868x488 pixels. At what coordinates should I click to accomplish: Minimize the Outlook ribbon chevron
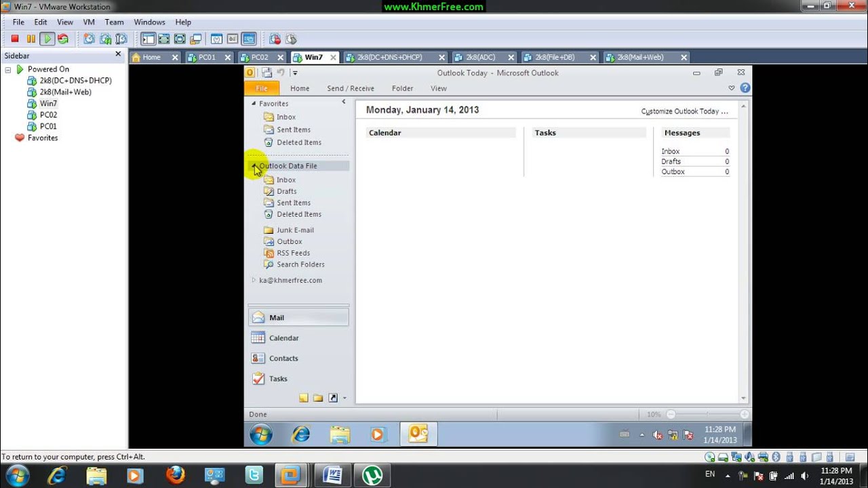click(x=731, y=88)
